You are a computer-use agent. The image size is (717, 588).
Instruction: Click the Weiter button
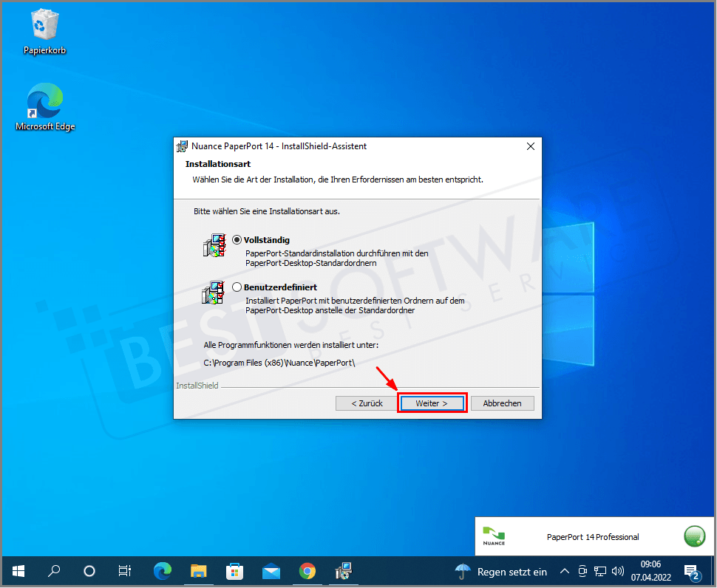pyautogui.click(x=432, y=403)
